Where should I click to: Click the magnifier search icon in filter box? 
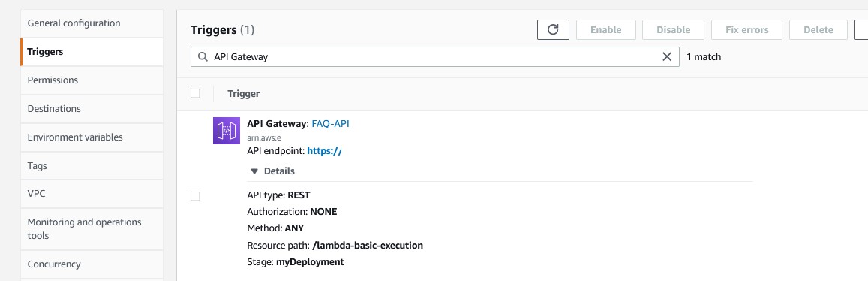coord(203,56)
